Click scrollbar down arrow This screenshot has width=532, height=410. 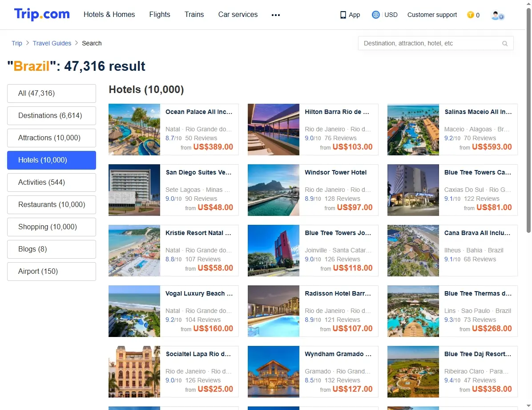point(528,406)
